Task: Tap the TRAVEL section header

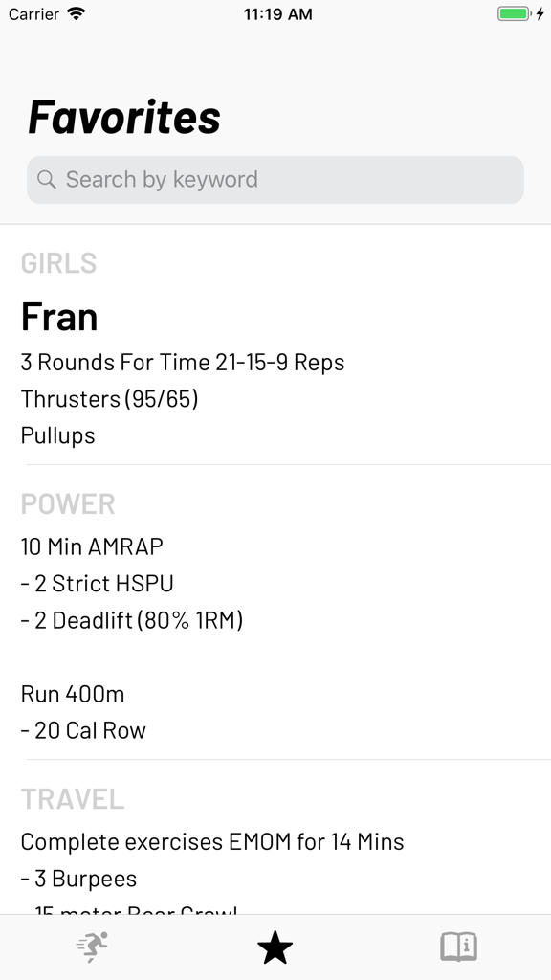Action: pyautogui.click(x=73, y=799)
